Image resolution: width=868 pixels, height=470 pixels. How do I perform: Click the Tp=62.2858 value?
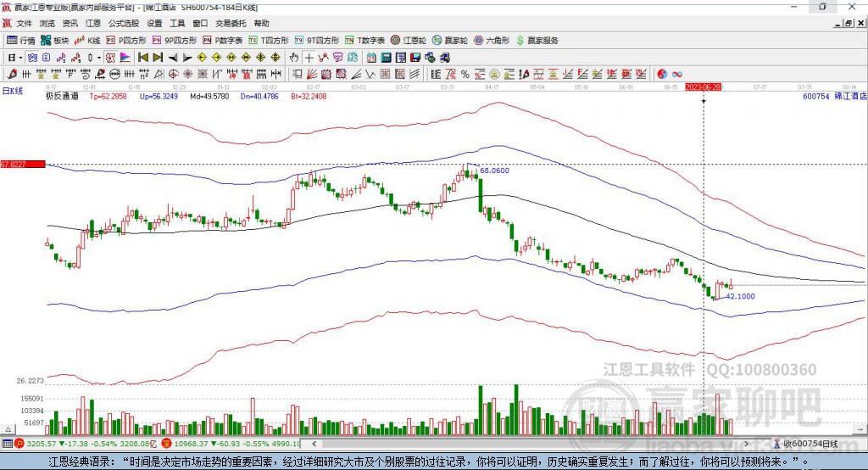pyautogui.click(x=108, y=96)
